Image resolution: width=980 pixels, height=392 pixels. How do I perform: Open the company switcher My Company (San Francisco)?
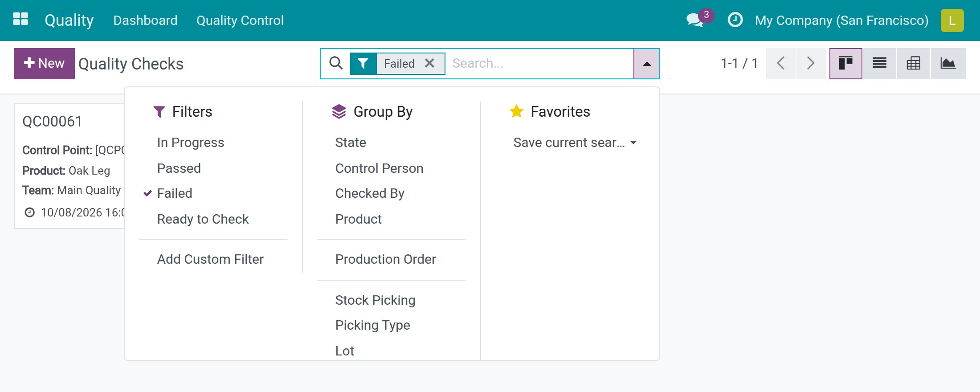coord(841,20)
